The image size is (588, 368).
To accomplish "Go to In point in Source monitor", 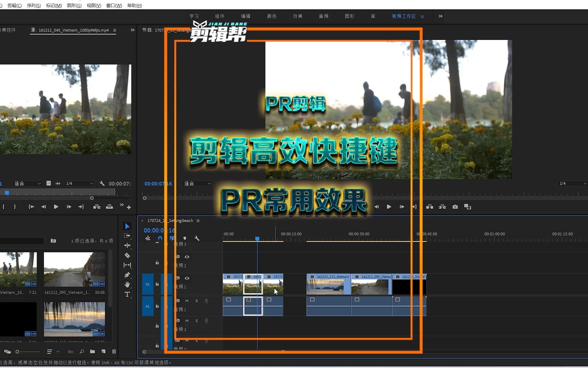I will coord(31,207).
